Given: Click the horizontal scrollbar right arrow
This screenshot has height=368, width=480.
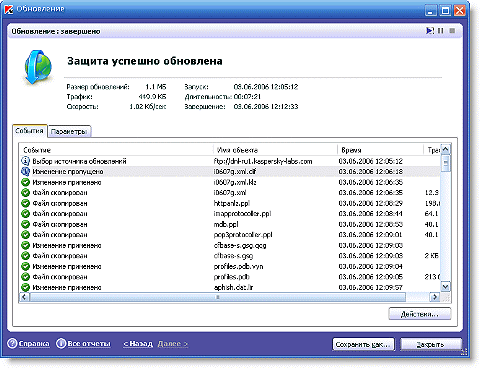Looking at the screenshot, I should [435, 297].
